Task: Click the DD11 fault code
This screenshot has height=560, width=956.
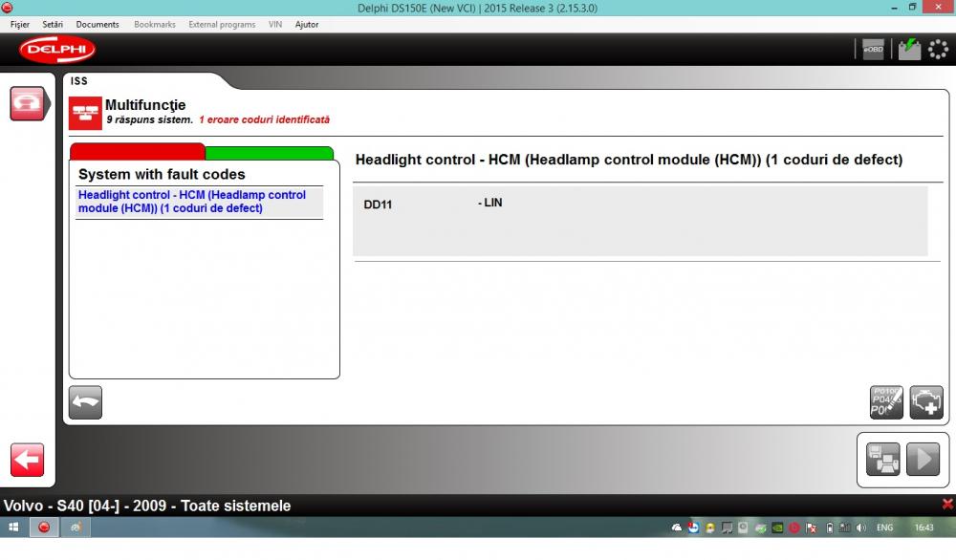Action: pyautogui.click(x=378, y=205)
